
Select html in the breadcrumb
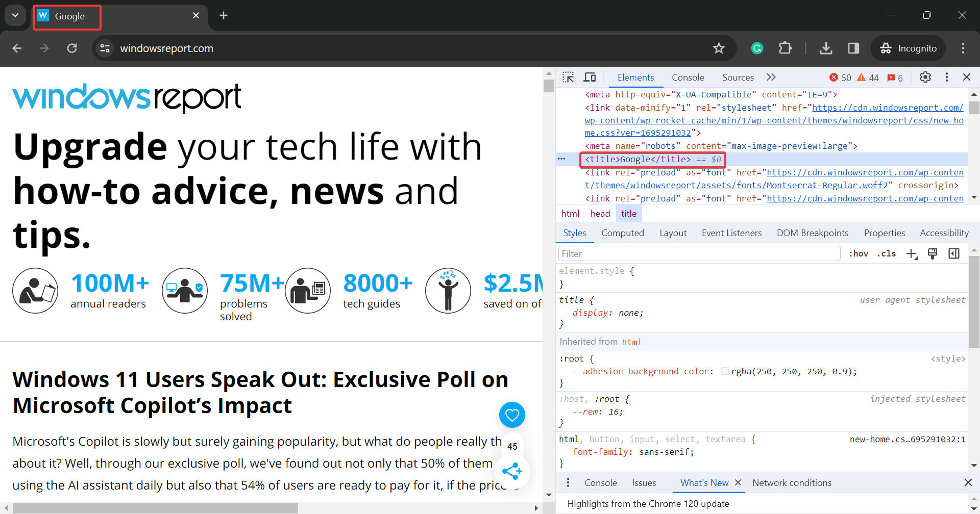(x=570, y=214)
